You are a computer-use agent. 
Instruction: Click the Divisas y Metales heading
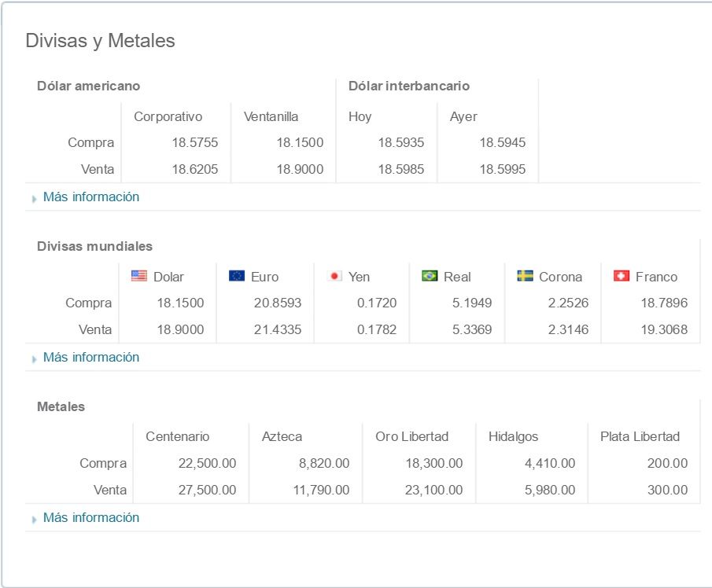pos(100,41)
